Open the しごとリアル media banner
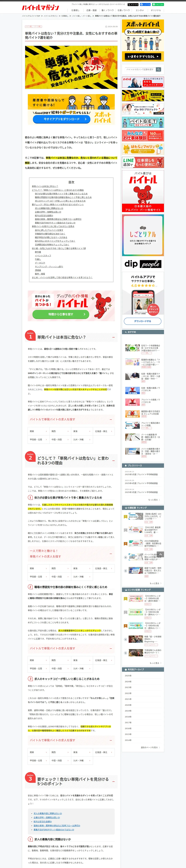Screen dimensions: 186x868 tap(143, 235)
